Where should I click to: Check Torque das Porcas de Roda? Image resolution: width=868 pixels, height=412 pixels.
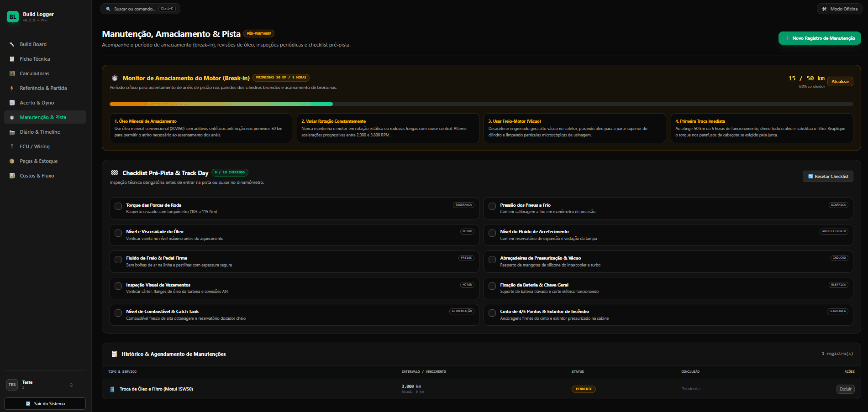point(118,206)
